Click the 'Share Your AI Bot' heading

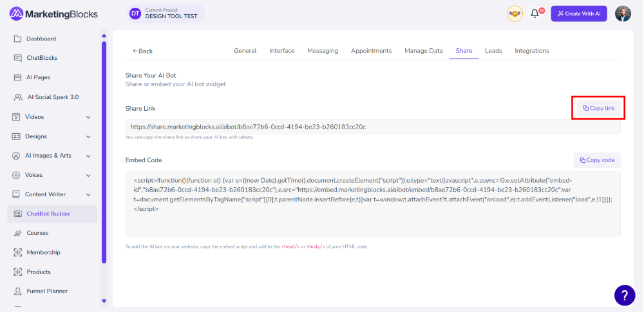151,75
